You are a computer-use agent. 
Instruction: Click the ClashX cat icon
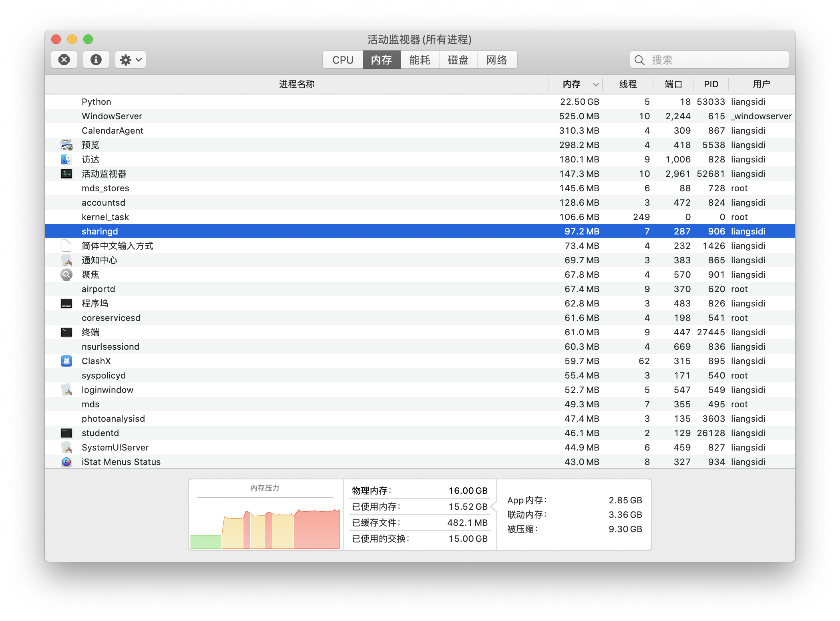[66, 361]
